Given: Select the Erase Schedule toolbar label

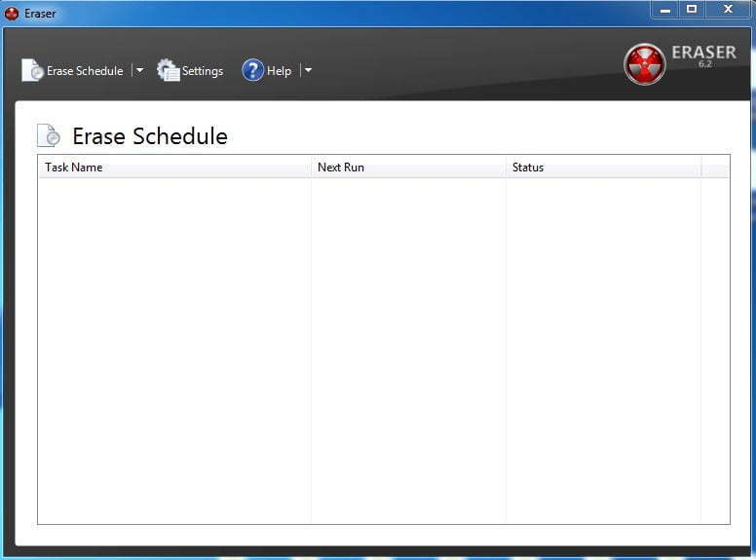Looking at the screenshot, I should (x=85, y=71).
